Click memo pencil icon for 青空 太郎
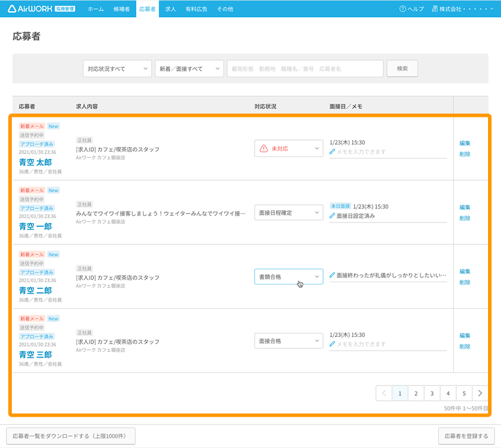The height and width of the screenshot is (448, 501). pos(332,152)
